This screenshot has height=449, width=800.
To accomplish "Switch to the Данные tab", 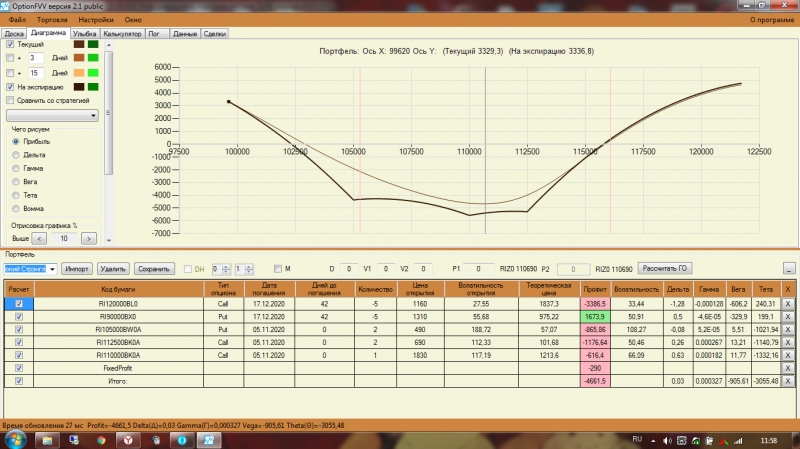I will pyautogui.click(x=185, y=34).
